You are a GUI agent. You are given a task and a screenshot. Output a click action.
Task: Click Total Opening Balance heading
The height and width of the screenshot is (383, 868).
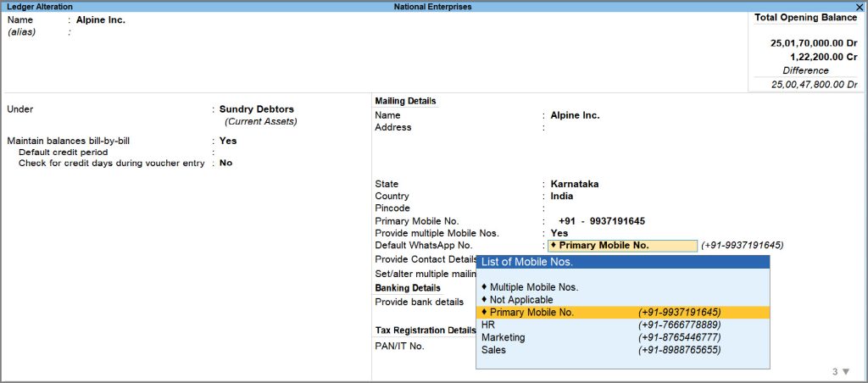click(x=805, y=17)
